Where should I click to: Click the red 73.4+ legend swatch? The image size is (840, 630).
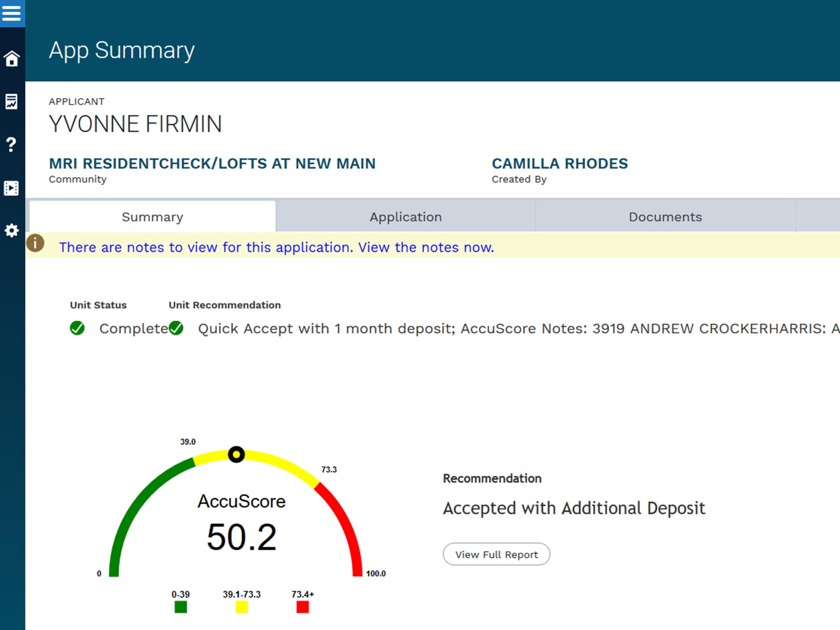(x=302, y=607)
